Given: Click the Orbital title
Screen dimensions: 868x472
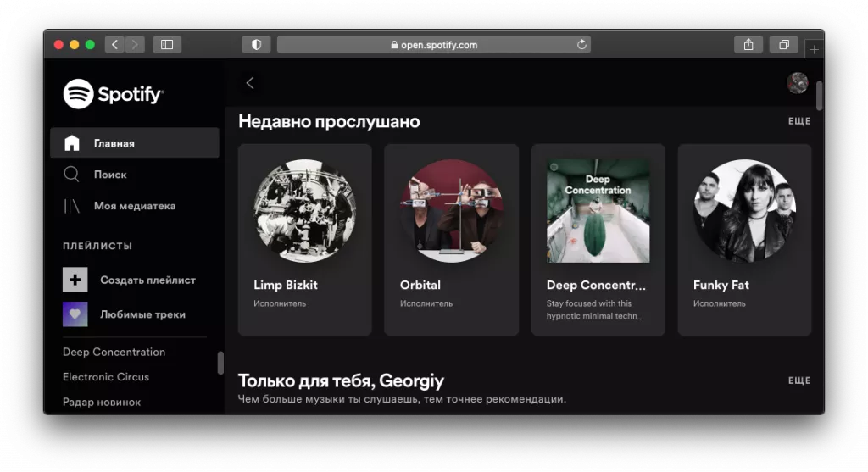Looking at the screenshot, I should tap(420, 285).
